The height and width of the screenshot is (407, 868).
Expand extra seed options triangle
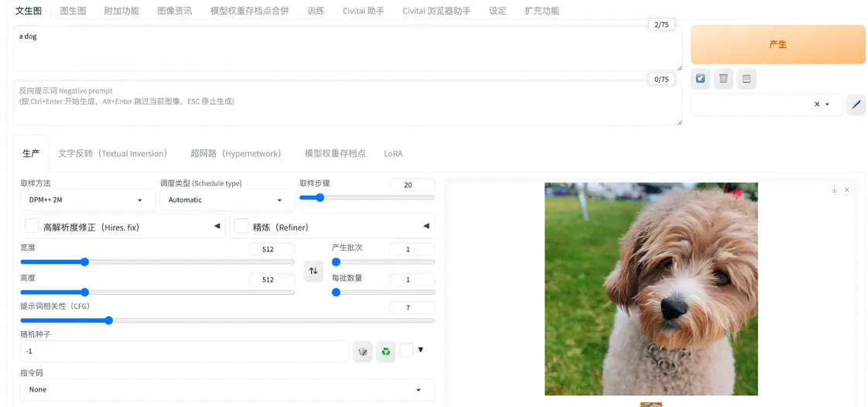[x=421, y=350]
